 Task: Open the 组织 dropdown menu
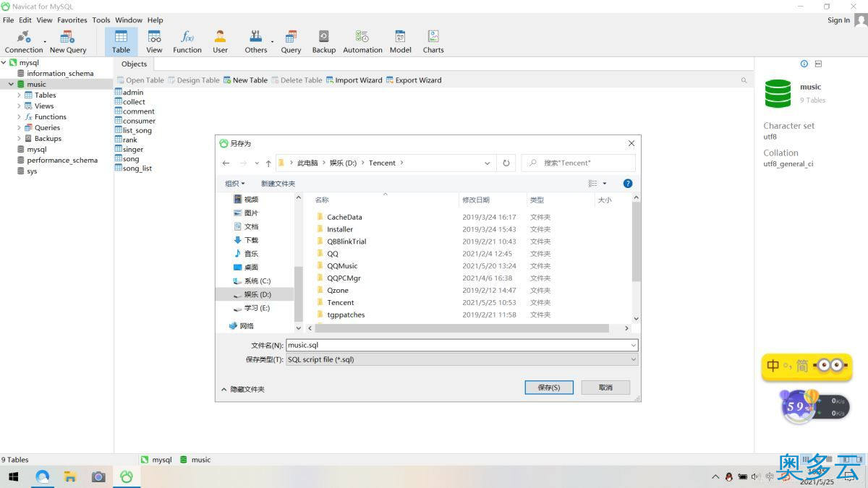[235, 184]
